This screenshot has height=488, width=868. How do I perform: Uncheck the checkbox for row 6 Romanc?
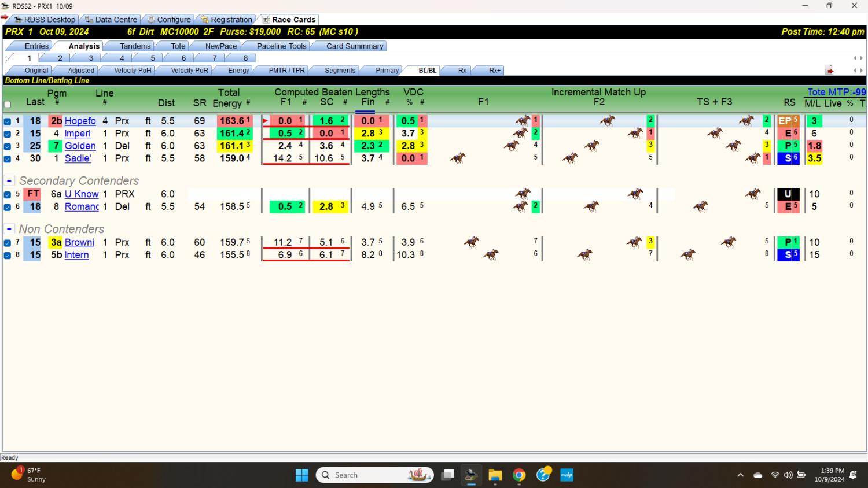(8, 207)
